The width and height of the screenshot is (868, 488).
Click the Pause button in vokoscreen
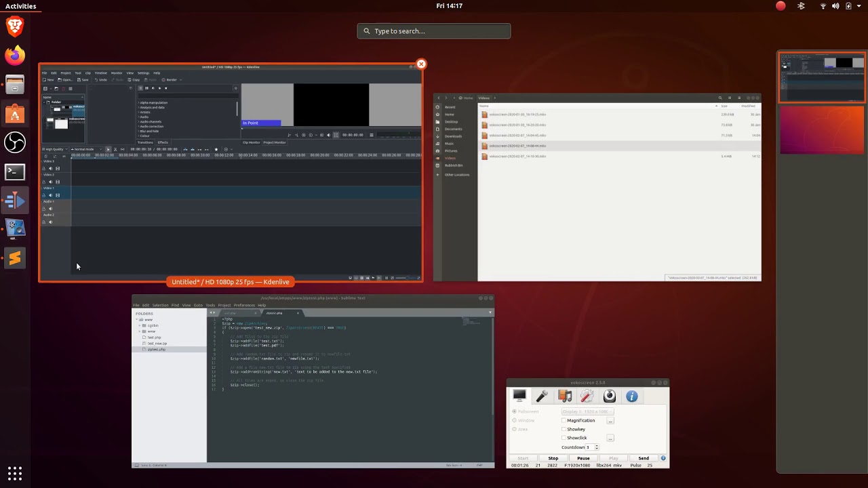click(583, 458)
